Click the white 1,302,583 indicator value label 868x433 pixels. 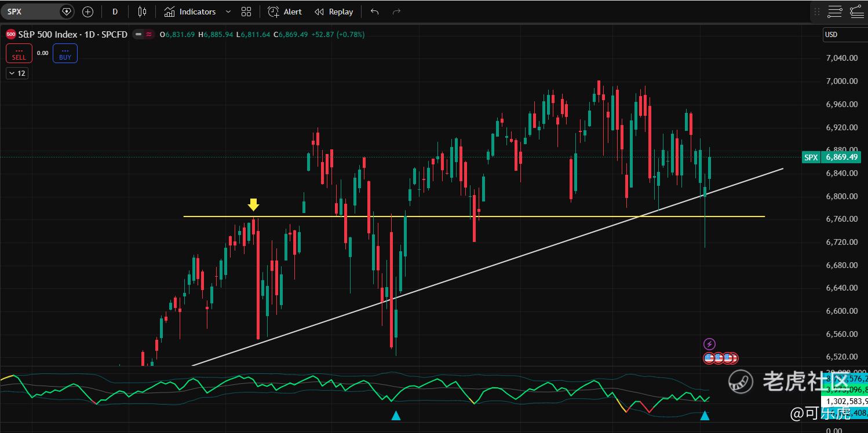pos(845,401)
